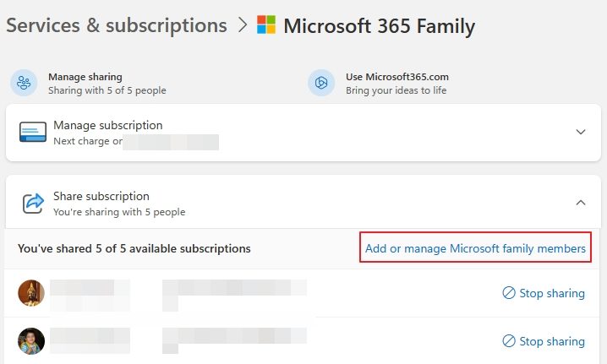
Task: Click the first family member's avatar
Action: pos(31,293)
